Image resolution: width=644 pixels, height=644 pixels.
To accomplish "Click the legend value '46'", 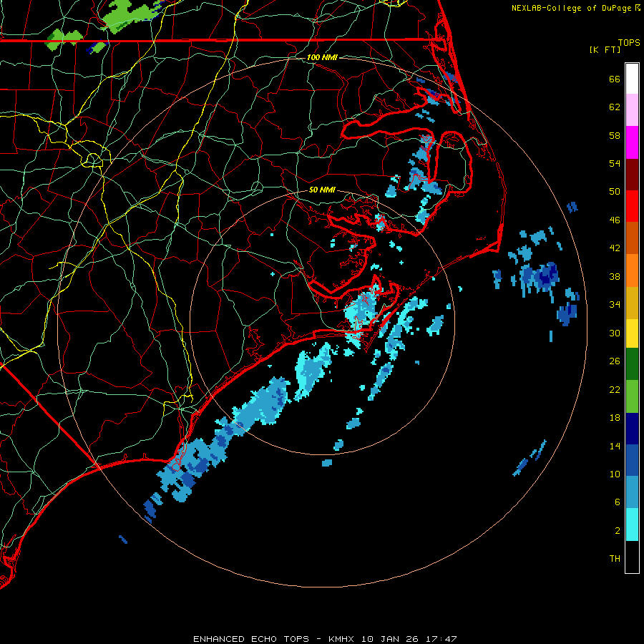I will pyautogui.click(x=615, y=220).
